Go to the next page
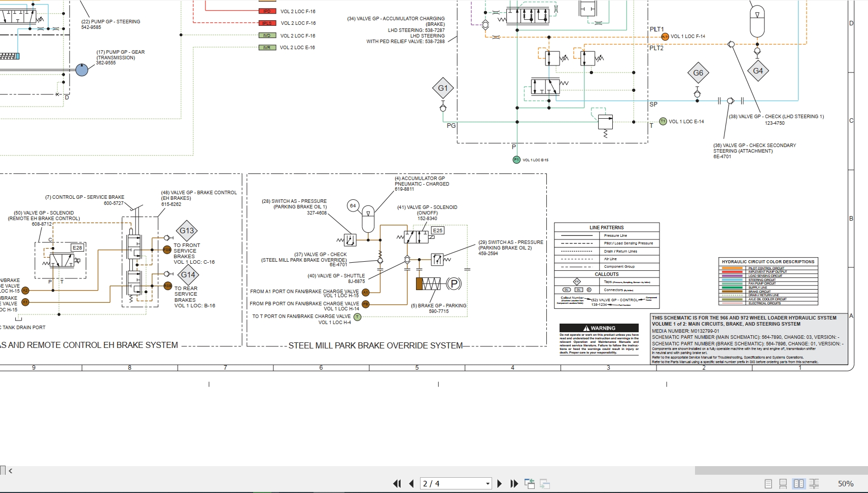The height and width of the screenshot is (493, 868). pyautogui.click(x=499, y=484)
